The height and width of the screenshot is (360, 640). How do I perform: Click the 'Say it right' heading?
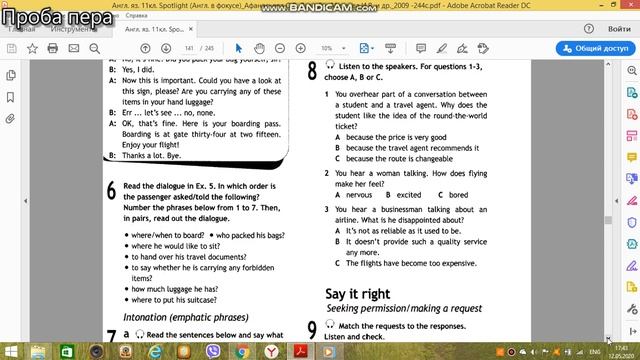click(x=358, y=294)
